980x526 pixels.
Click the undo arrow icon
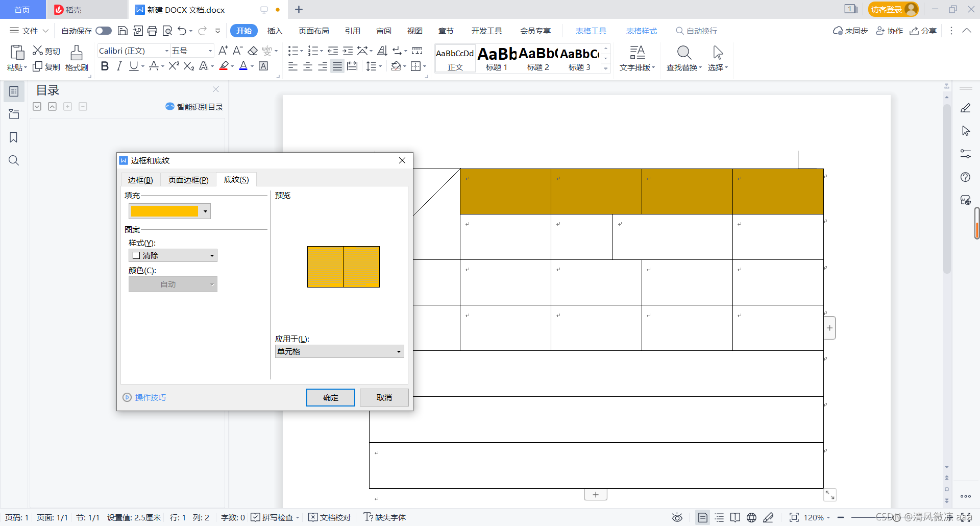182,31
